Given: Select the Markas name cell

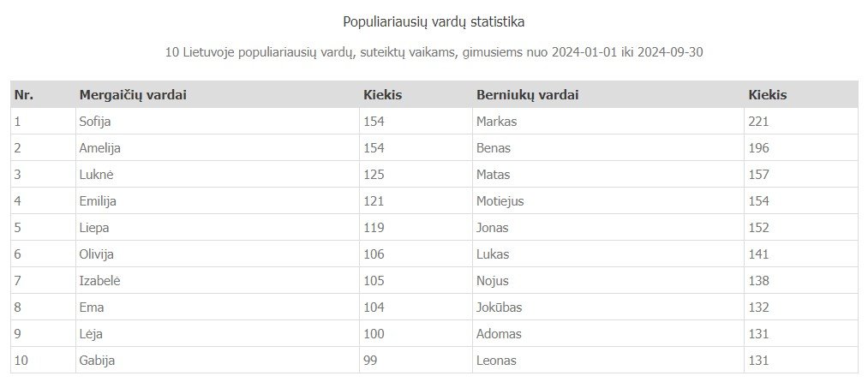Looking at the screenshot, I should (x=608, y=122).
